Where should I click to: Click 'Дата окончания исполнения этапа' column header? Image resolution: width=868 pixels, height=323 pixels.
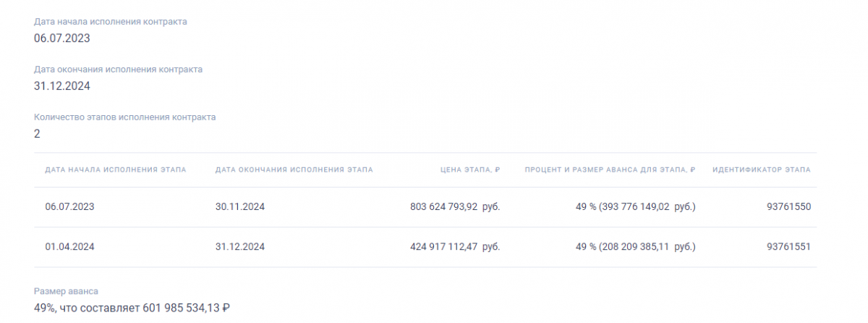tap(294, 169)
